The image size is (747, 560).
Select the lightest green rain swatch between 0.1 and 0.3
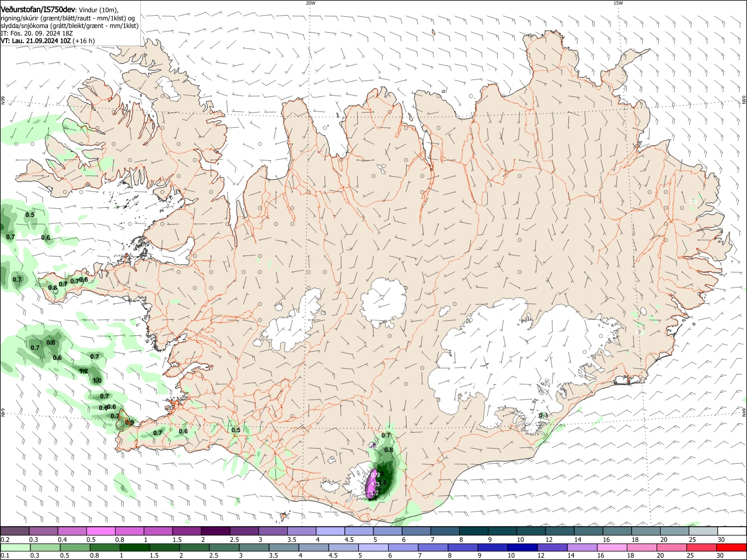point(15,547)
